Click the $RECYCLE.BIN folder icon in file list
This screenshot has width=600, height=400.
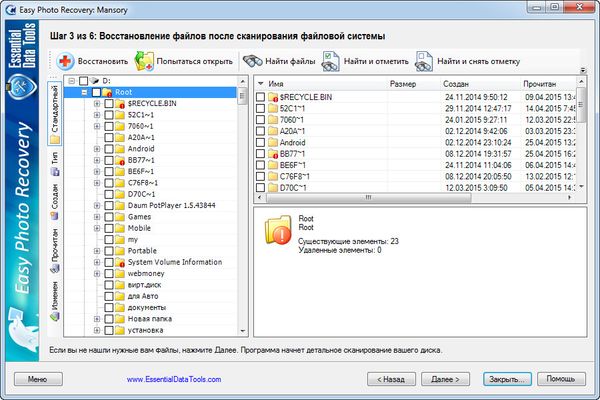273,97
